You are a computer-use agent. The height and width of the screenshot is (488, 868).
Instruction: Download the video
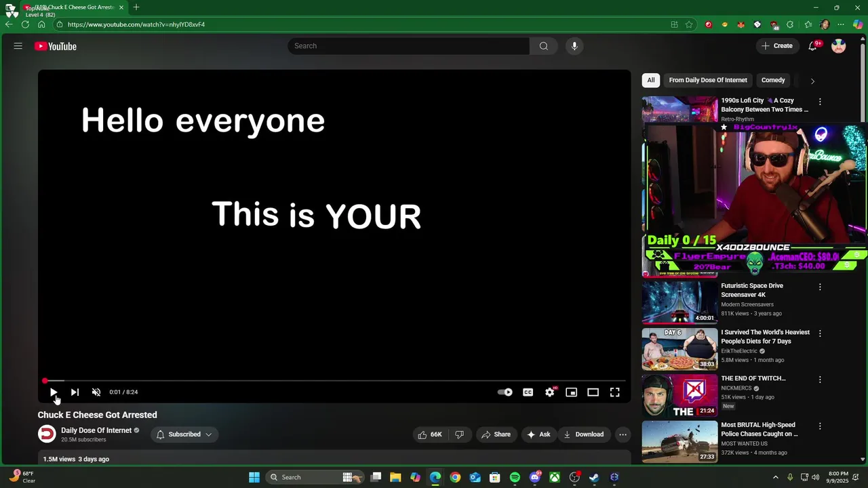click(x=583, y=434)
